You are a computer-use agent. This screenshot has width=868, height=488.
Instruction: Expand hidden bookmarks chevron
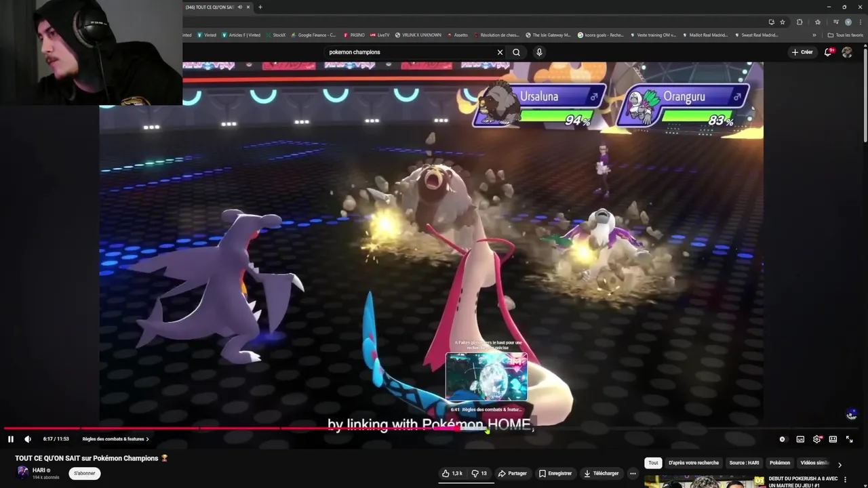point(814,35)
